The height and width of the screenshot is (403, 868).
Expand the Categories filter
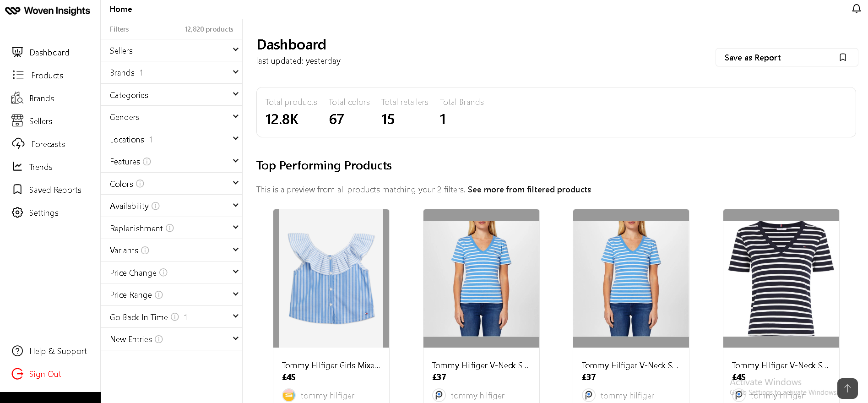click(171, 95)
